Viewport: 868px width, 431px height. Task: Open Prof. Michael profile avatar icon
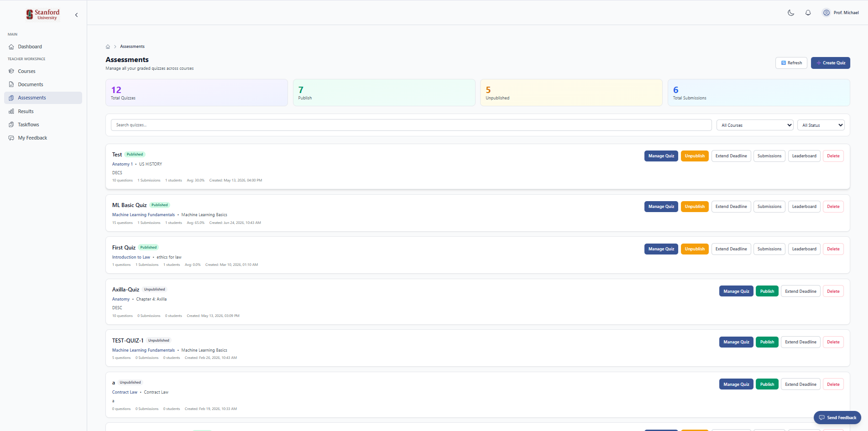pyautogui.click(x=826, y=13)
